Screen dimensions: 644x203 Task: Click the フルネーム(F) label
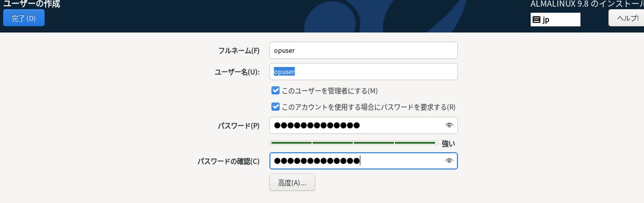click(239, 51)
